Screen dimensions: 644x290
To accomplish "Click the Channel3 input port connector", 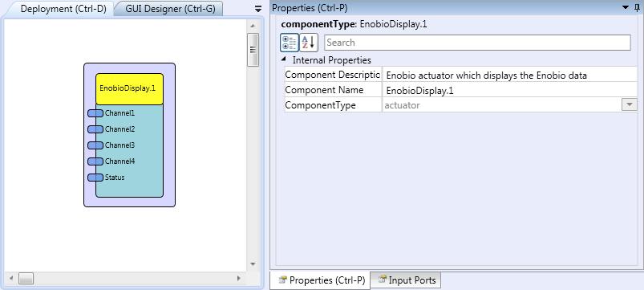I will pos(95,145).
